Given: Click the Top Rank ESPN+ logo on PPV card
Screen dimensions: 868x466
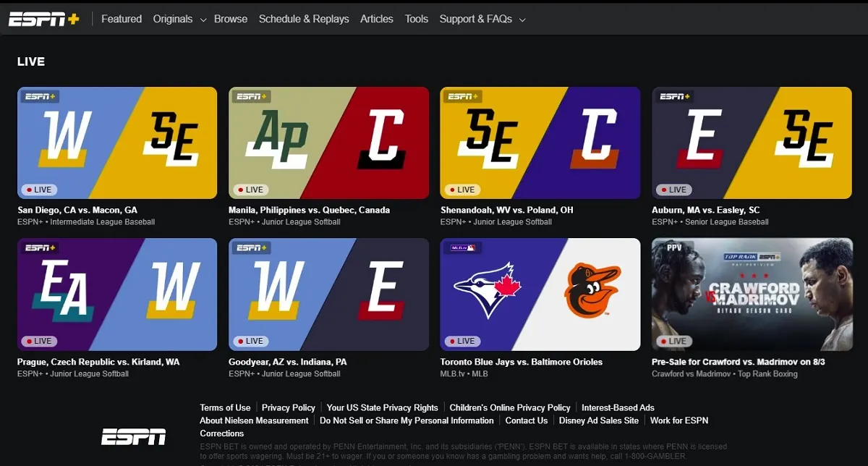Looking at the screenshot, I should (x=752, y=257).
